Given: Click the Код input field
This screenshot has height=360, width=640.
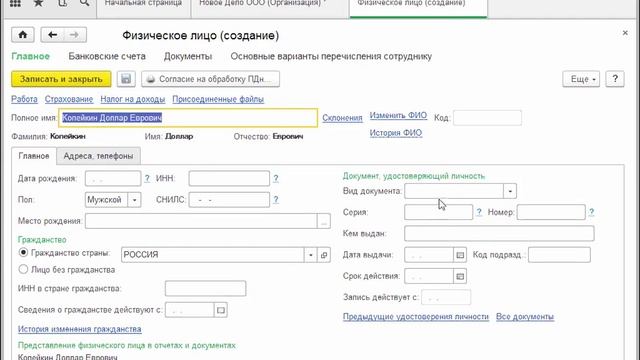Looking at the screenshot, I should pos(487,118).
